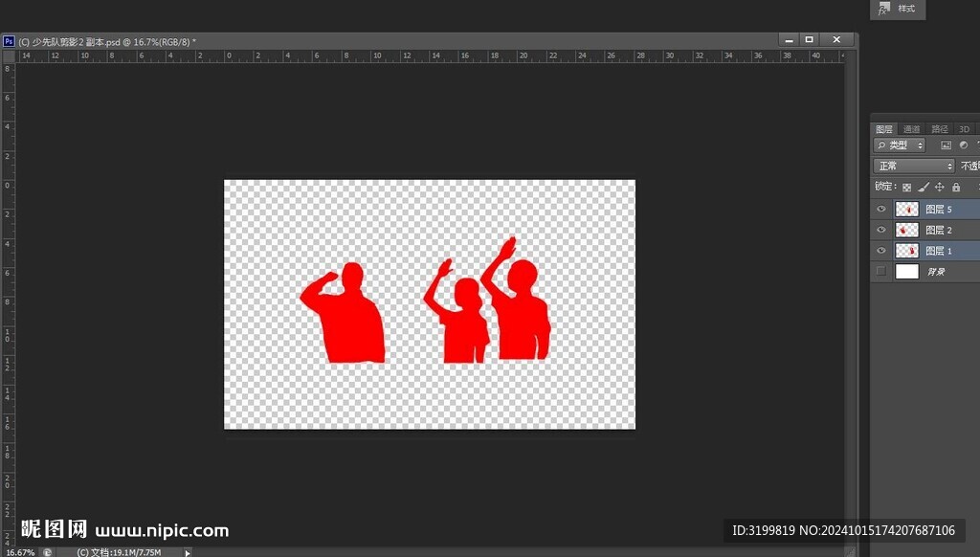Click the Photoshop Ps document window icon
Screen dimensions: 980x557
point(9,41)
